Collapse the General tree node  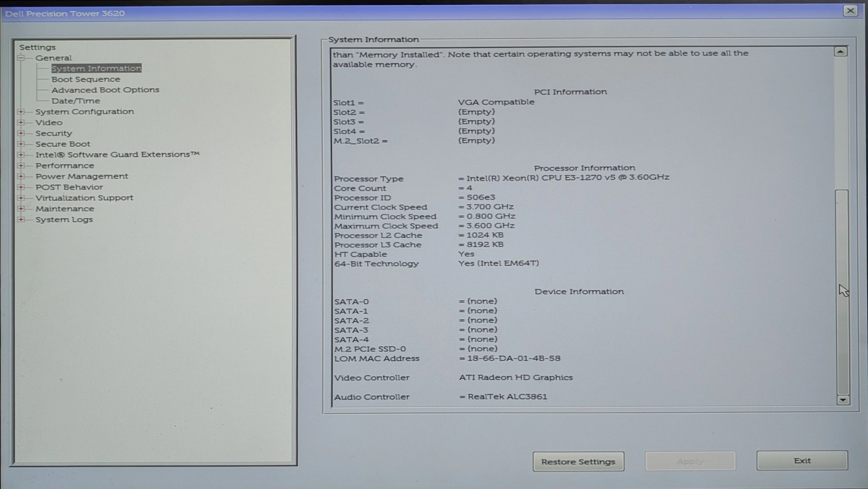coord(21,58)
